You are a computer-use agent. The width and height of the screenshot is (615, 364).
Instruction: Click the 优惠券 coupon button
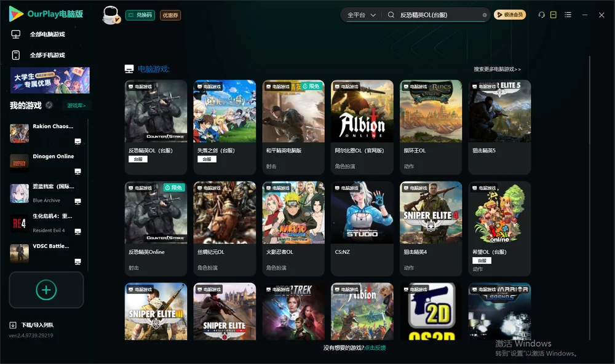(170, 15)
